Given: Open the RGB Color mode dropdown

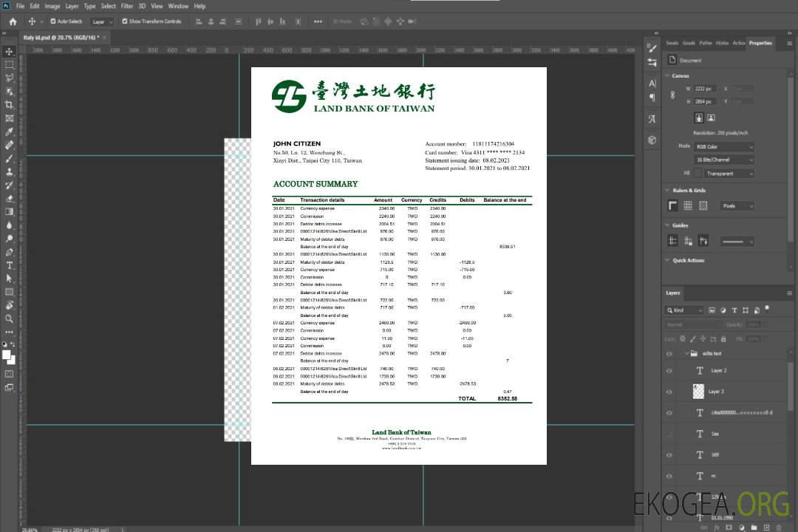Looking at the screenshot, I should point(723,146).
